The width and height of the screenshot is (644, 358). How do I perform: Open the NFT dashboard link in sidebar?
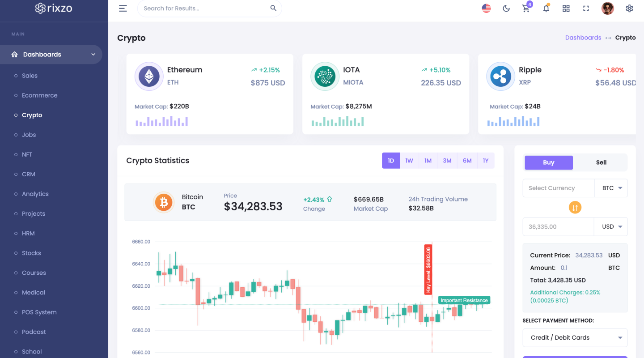coord(27,154)
